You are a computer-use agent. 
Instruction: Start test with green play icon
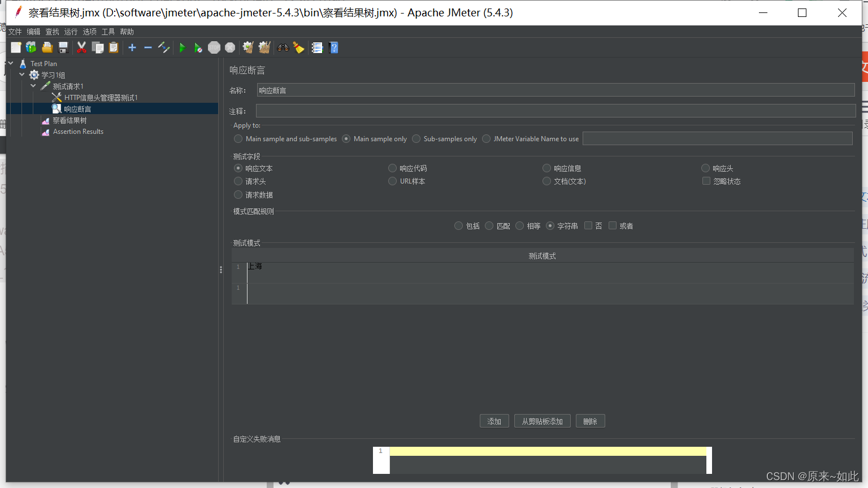(182, 47)
